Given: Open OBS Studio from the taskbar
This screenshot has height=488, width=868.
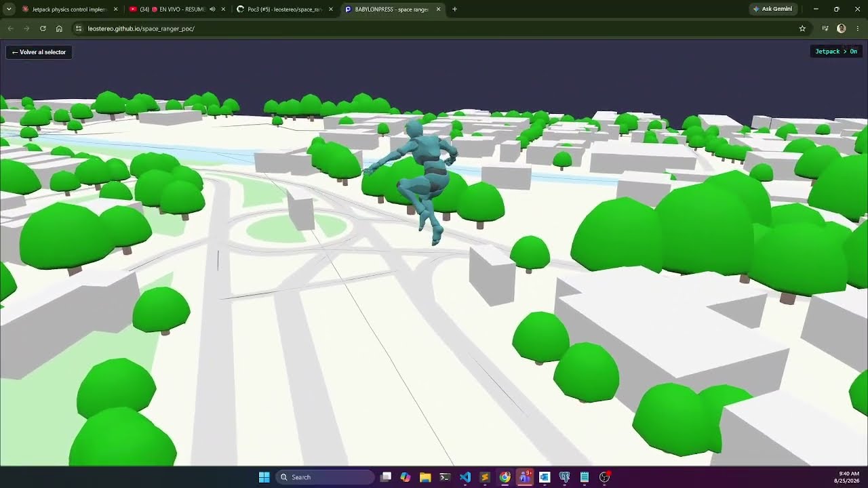Looking at the screenshot, I should 604,477.
